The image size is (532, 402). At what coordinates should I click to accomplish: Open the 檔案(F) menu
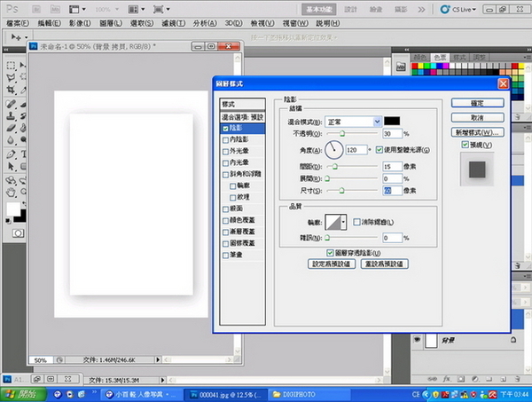(18, 23)
